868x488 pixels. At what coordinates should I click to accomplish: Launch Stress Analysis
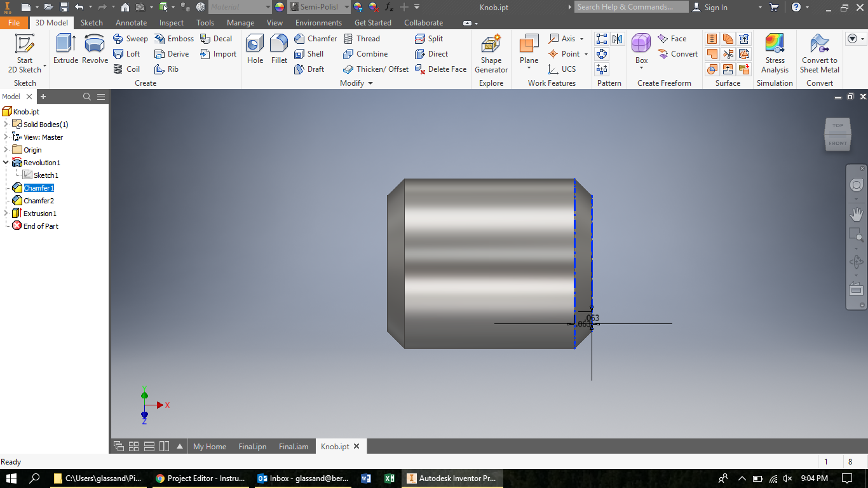pyautogui.click(x=775, y=54)
